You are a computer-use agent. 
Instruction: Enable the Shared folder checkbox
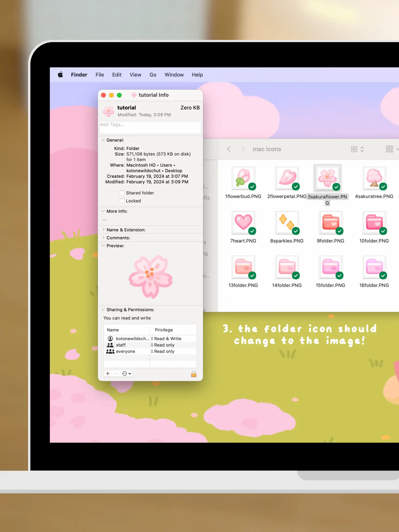[122, 193]
